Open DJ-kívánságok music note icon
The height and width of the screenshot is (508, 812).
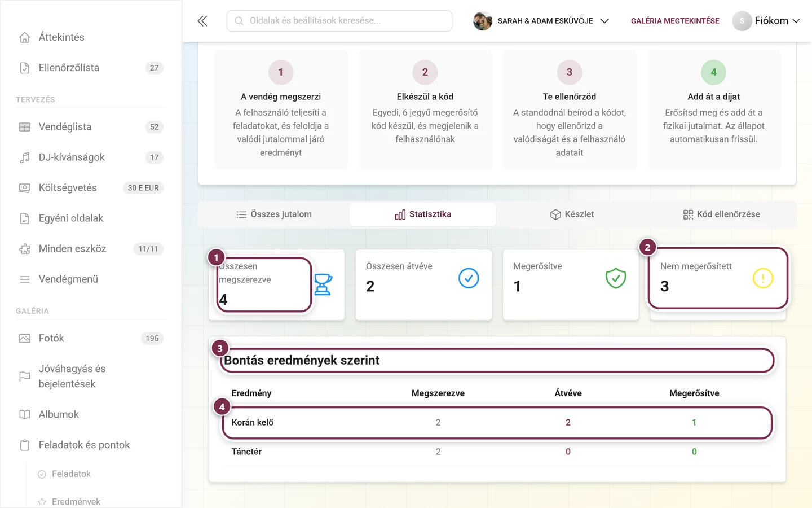[x=25, y=157]
